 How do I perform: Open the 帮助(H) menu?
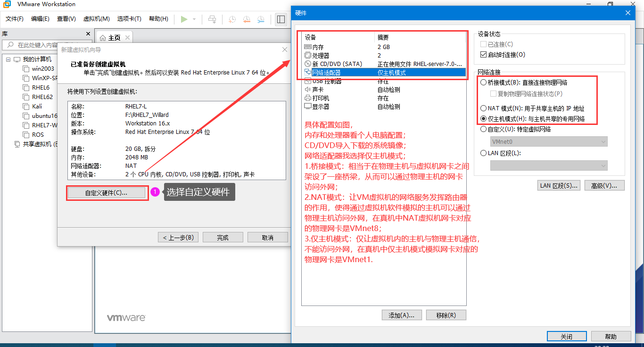158,19
